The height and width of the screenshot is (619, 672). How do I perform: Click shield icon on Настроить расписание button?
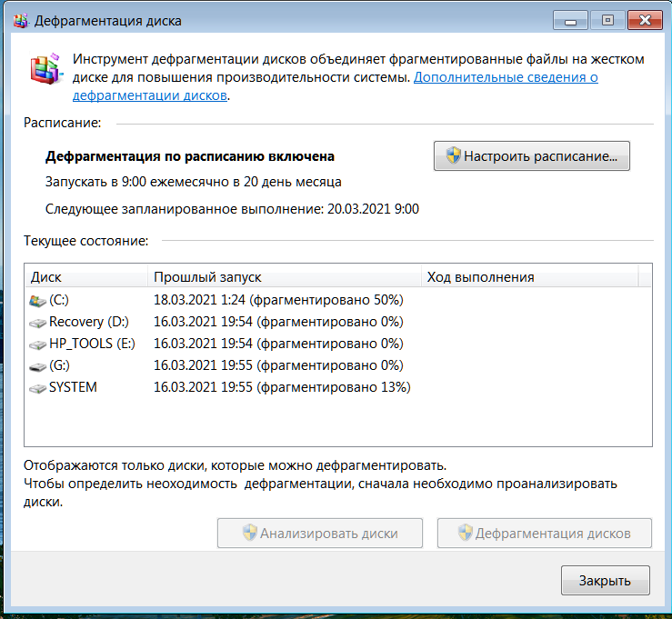click(x=453, y=156)
